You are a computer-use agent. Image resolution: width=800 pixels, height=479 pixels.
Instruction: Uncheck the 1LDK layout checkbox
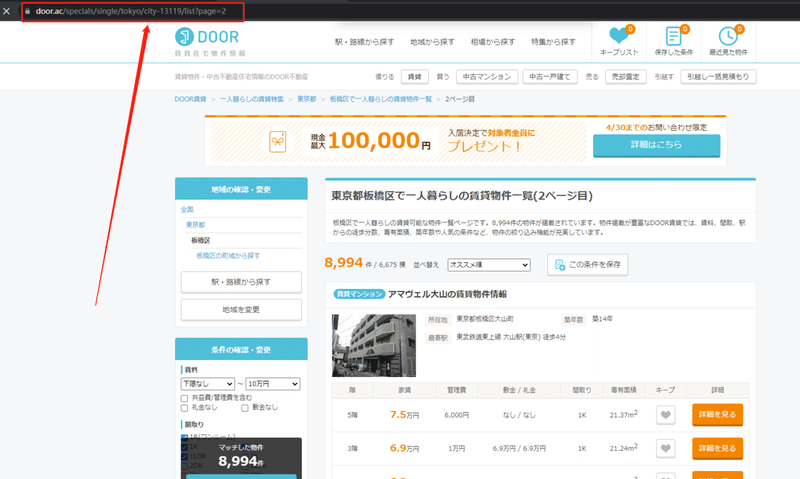[x=184, y=457]
